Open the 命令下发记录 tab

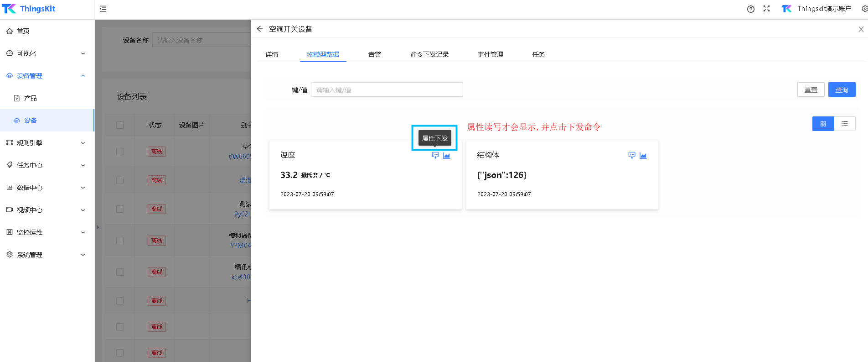coord(429,54)
